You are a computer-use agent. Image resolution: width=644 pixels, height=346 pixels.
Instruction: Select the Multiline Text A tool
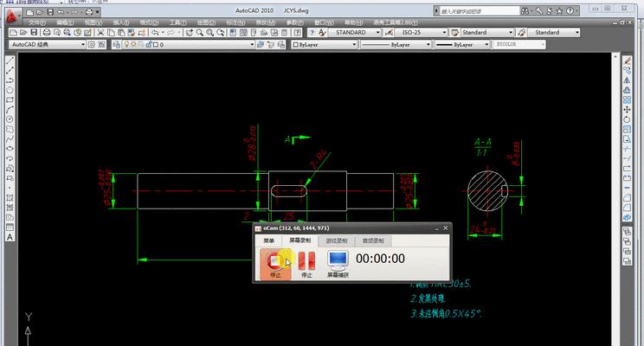tap(10, 237)
